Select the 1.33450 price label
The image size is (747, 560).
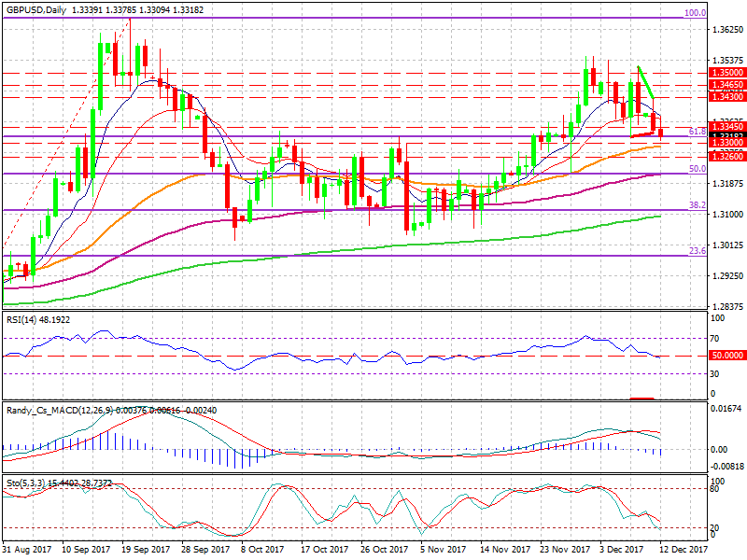click(x=727, y=127)
